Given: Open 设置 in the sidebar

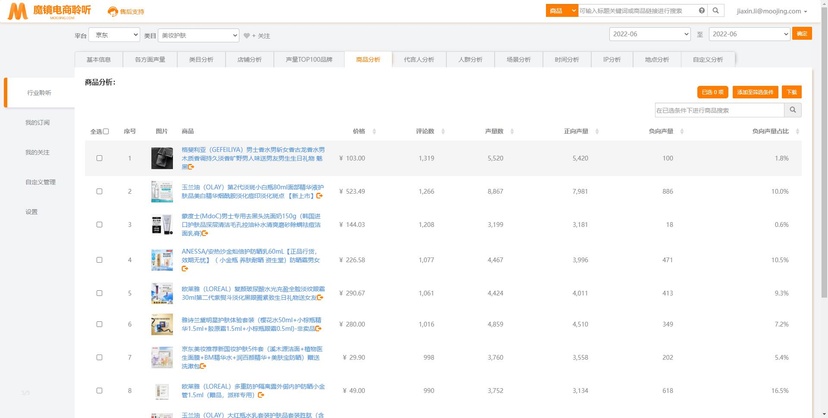Looking at the screenshot, I should (x=32, y=212).
